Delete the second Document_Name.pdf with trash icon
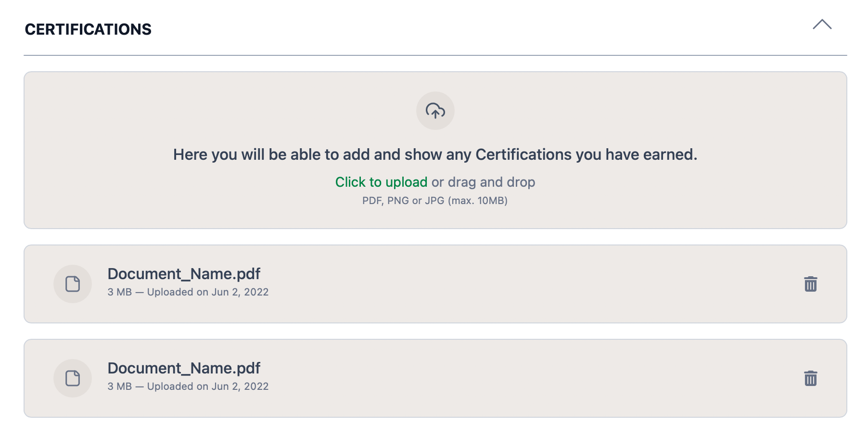This screenshot has height=437, width=868. [x=810, y=378]
